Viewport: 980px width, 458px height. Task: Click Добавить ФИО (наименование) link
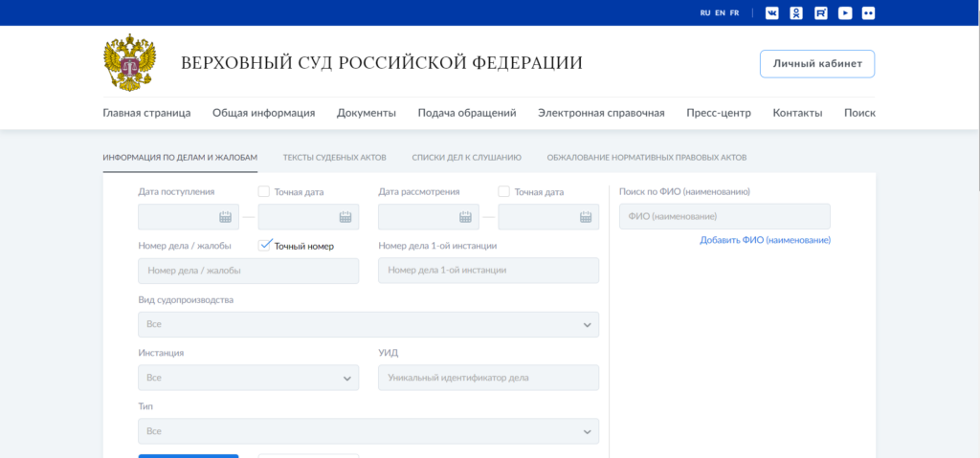click(x=765, y=240)
